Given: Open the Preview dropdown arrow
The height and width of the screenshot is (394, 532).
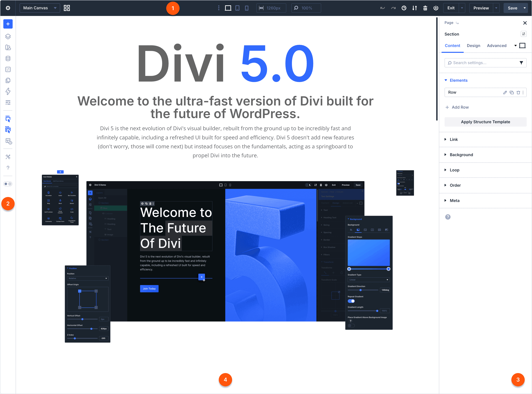Looking at the screenshot, I should tap(496, 8).
